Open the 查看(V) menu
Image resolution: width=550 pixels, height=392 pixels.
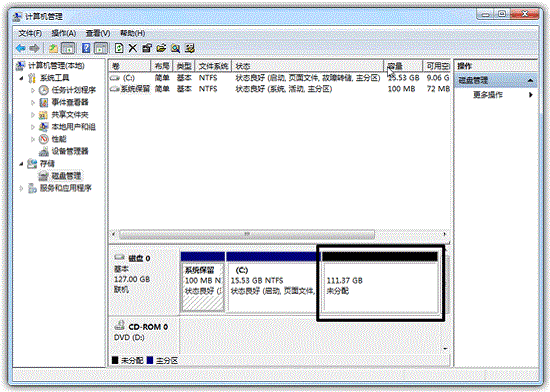click(98, 33)
